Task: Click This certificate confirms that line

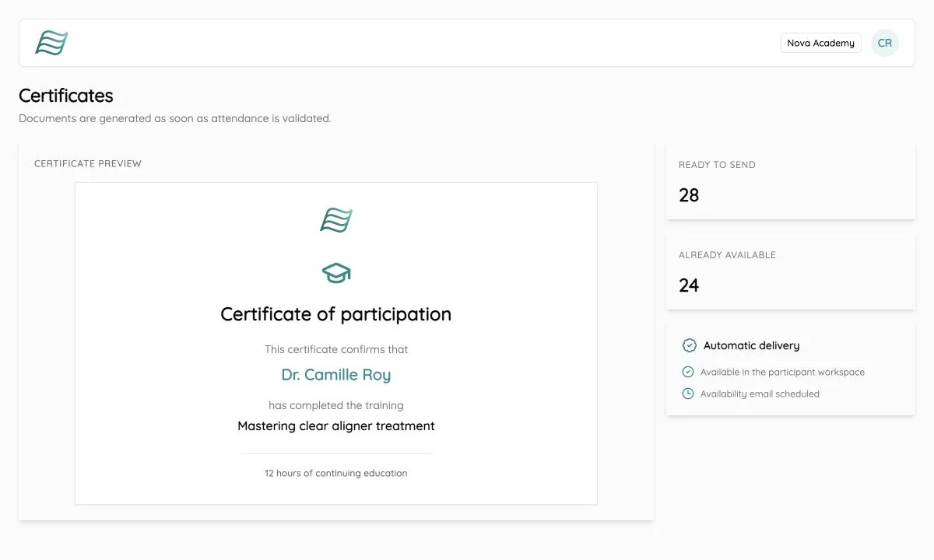Action: [336, 350]
